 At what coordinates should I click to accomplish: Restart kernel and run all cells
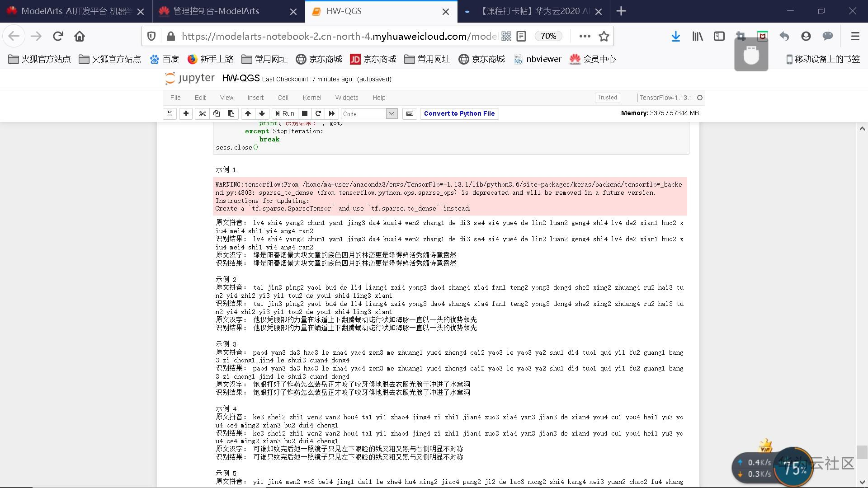(332, 113)
